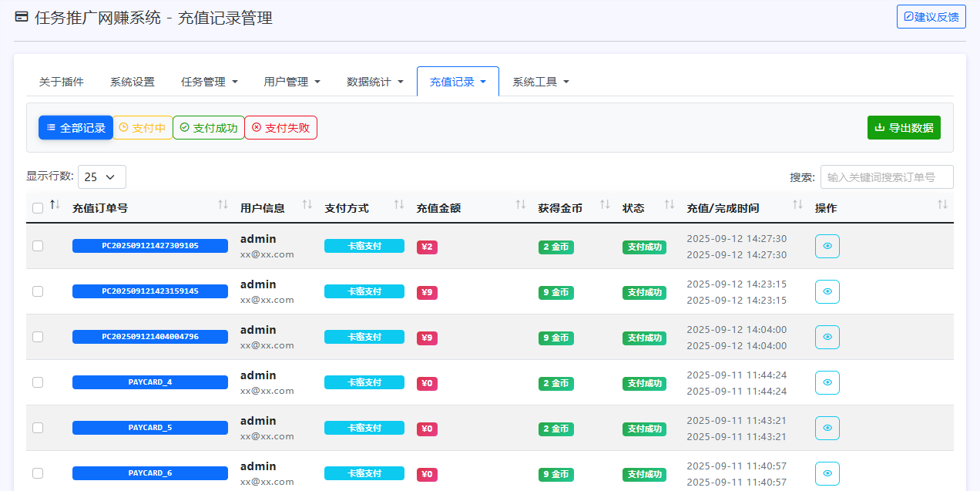
Task: Toggle the select-all checkbox in table header
Action: (x=37, y=209)
